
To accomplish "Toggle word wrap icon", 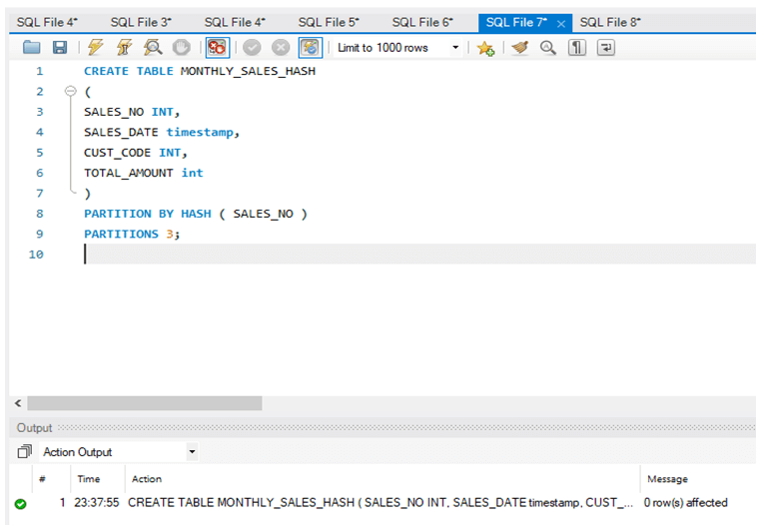I will point(605,47).
